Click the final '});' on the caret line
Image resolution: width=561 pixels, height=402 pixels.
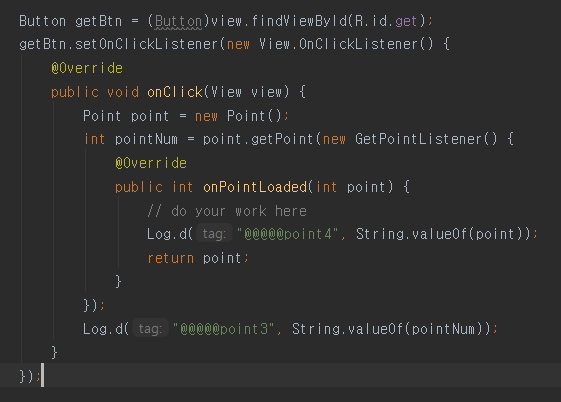30,376
